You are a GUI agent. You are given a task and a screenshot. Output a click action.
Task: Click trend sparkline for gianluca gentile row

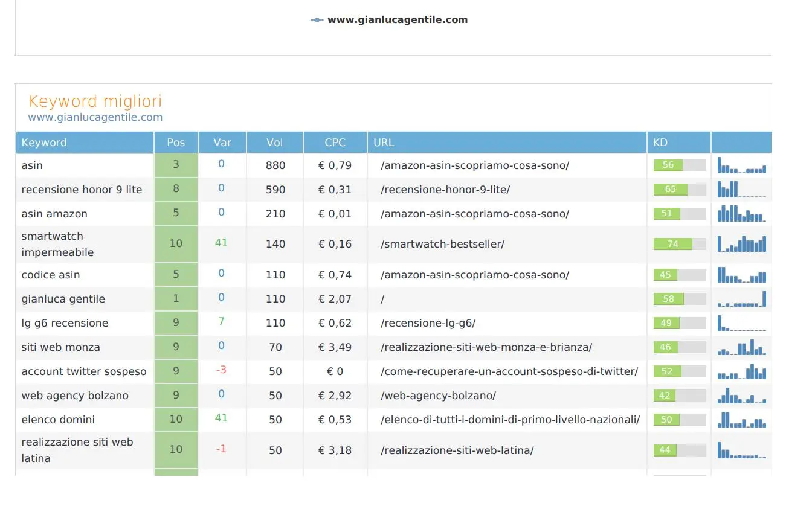coord(742,299)
